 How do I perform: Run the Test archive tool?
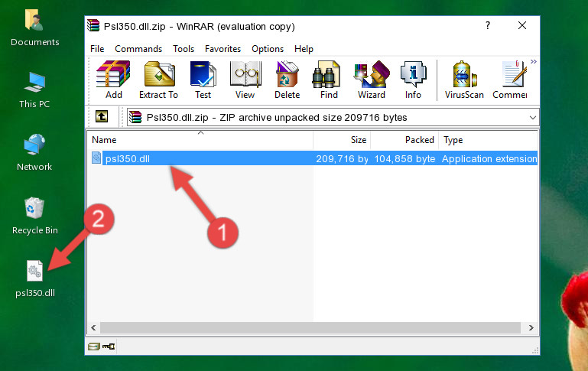[203, 80]
